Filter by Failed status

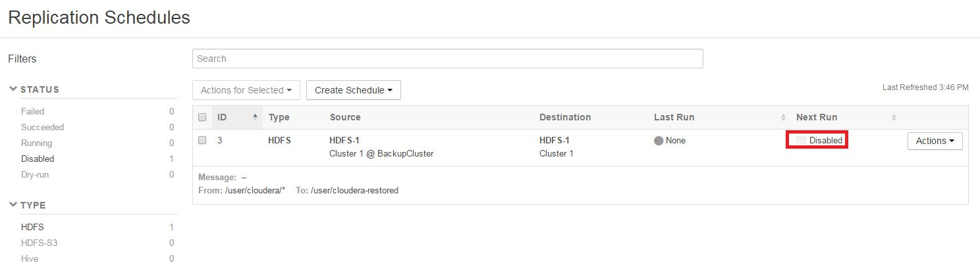33,111
